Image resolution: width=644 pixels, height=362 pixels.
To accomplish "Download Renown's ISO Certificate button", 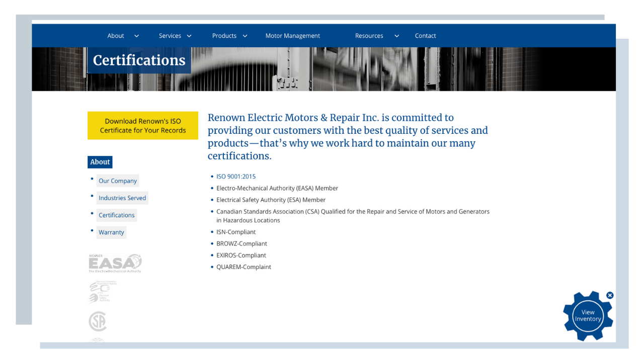I will point(143,126).
